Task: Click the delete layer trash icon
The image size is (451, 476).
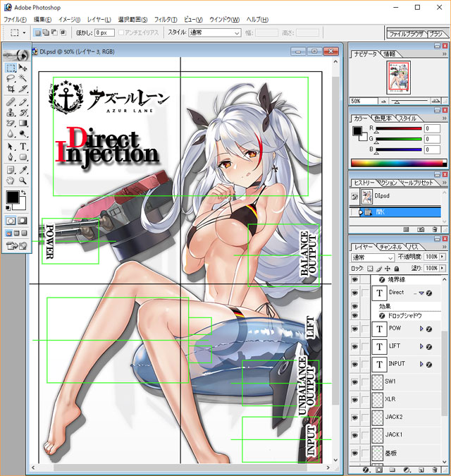Action: click(435, 470)
